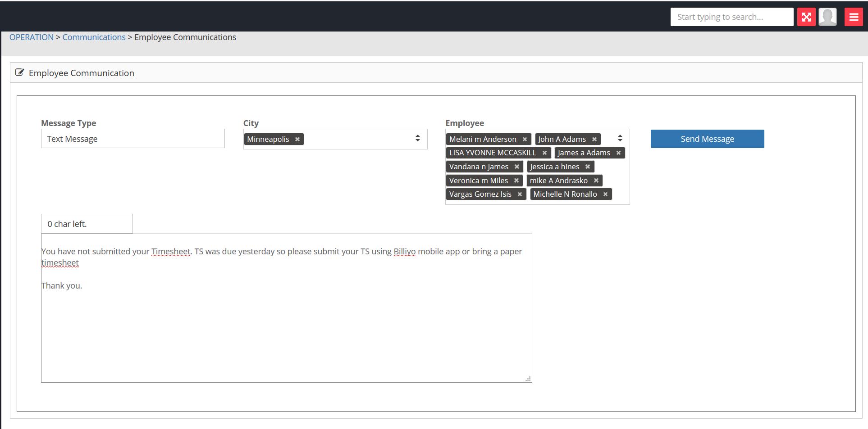Remove John A Adams tag

[x=594, y=139]
